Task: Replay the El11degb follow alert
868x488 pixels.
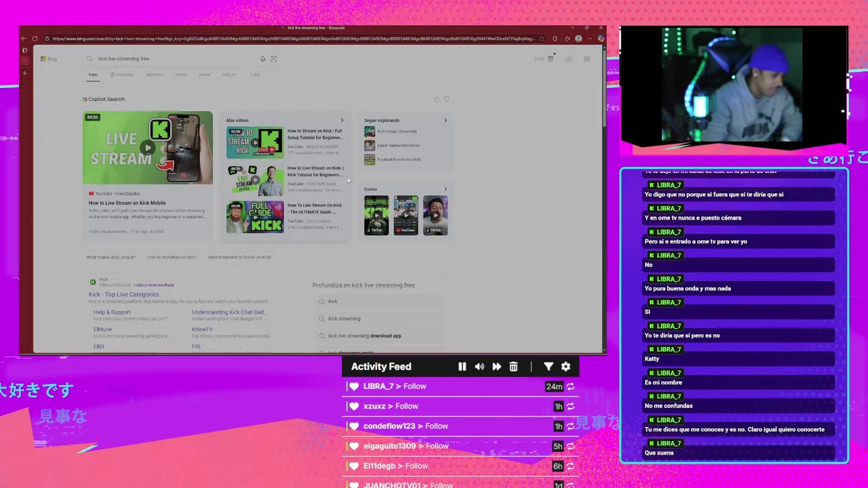Action: click(x=570, y=466)
